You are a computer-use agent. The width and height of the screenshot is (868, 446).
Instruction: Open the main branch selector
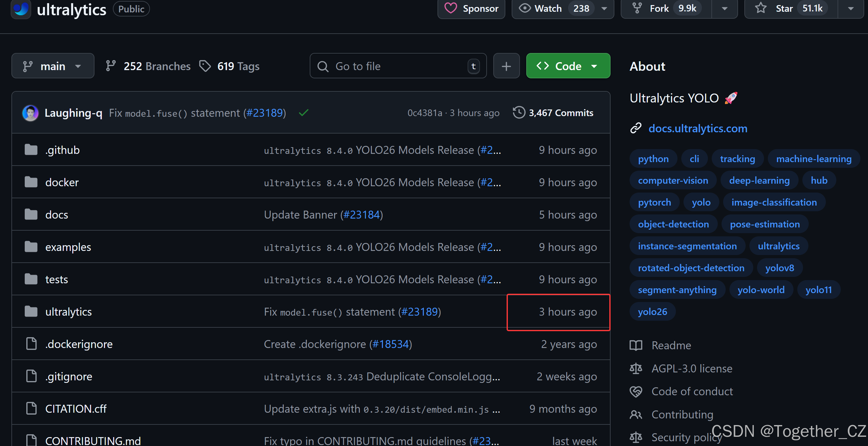53,66
